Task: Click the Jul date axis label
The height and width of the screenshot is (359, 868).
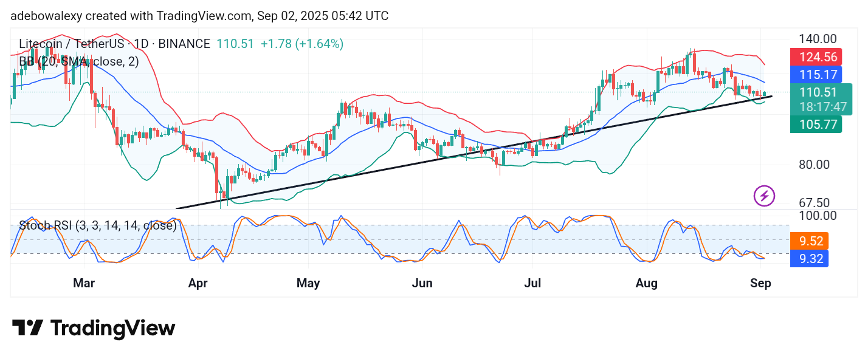Action: click(532, 283)
